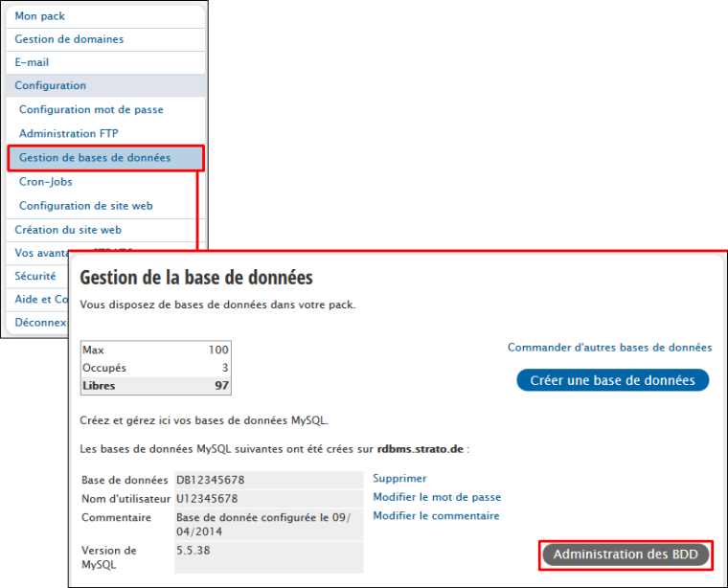
Task: Expand Création du site web
Action: tap(68, 230)
